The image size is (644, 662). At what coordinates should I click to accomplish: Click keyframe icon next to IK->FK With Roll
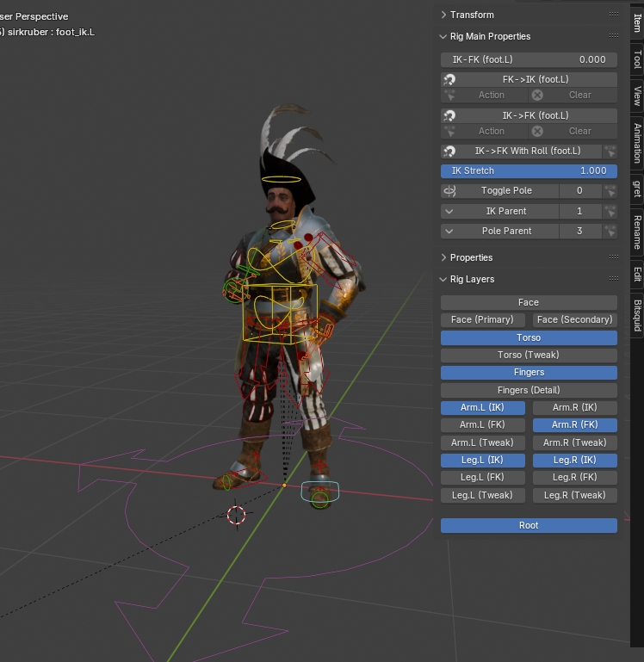[x=610, y=152]
